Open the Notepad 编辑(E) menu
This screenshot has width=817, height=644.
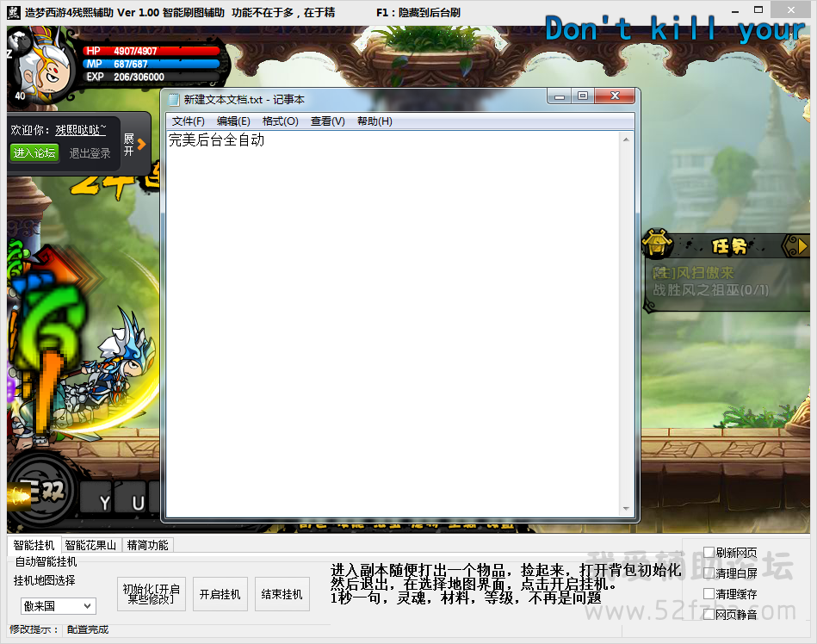pos(233,121)
